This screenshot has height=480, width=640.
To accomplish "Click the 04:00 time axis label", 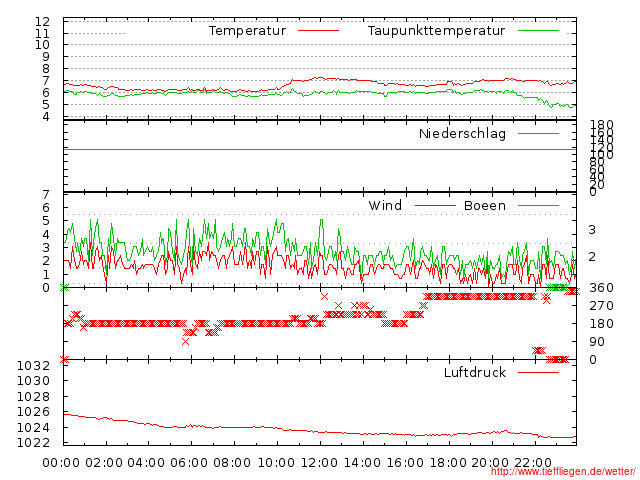I will tap(147, 463).
